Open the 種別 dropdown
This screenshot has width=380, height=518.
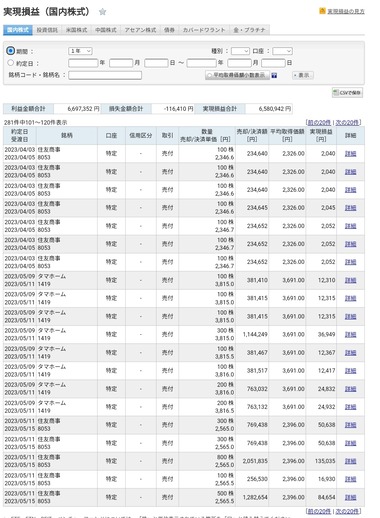coord(240,51)
